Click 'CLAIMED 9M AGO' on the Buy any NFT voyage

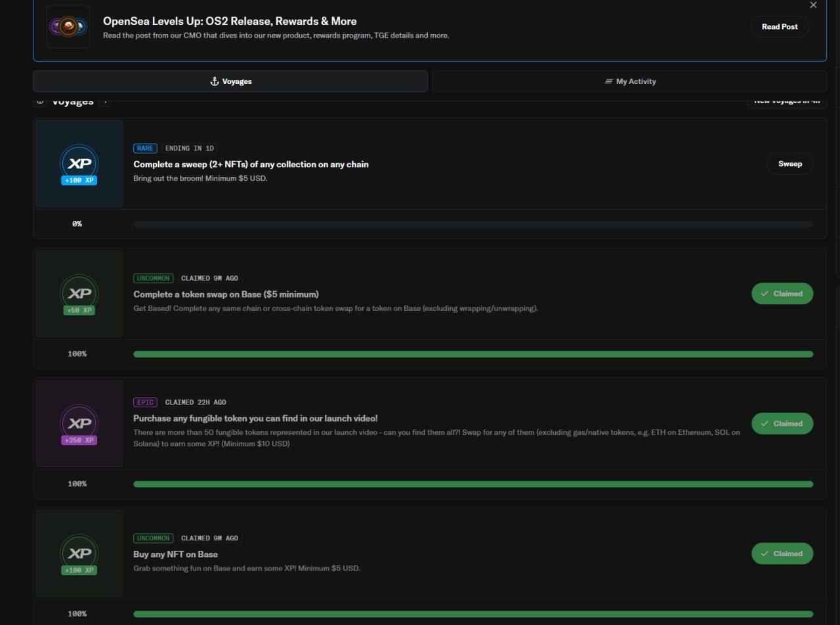tap(209, 538)
